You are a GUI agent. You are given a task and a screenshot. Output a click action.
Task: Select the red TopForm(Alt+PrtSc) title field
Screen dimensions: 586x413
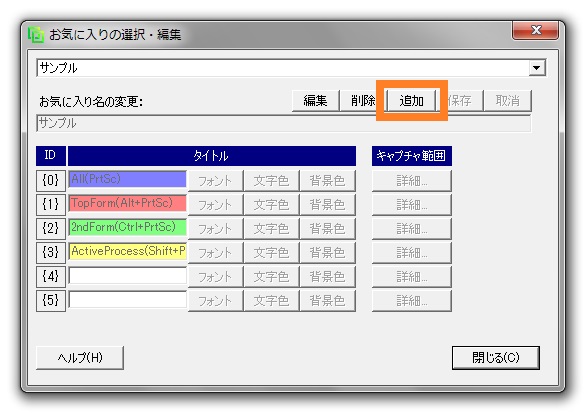coord(127,203)
